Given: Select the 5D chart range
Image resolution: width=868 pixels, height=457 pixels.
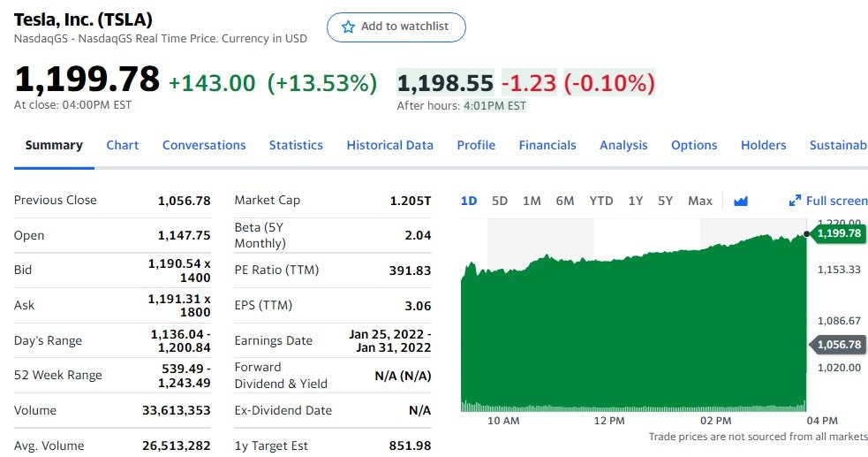Looking at the screenshot, I should 500,201.
